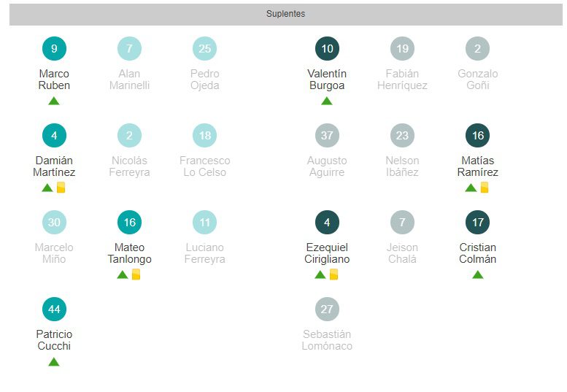Image resolution: width=567 pixels, height=392 pixels.
Task: Click Patricio Cucchi's number 44 badge
Action: point(54,309)
